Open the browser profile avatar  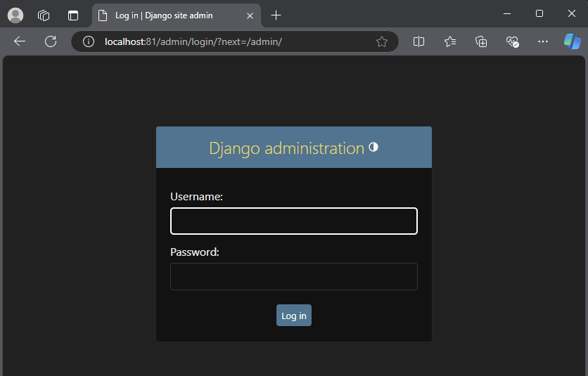(15, 15)
